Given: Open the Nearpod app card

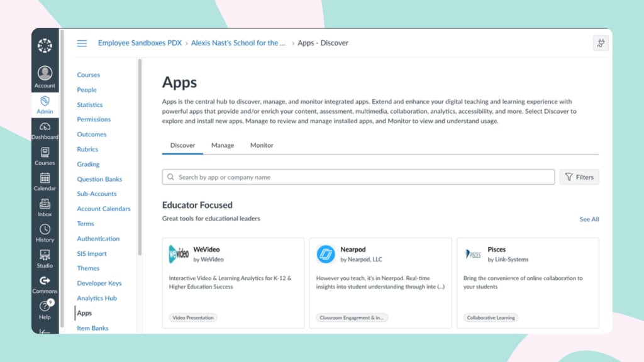Looking at the screenshot, I should pyautogui.click(x=380, y=282).
